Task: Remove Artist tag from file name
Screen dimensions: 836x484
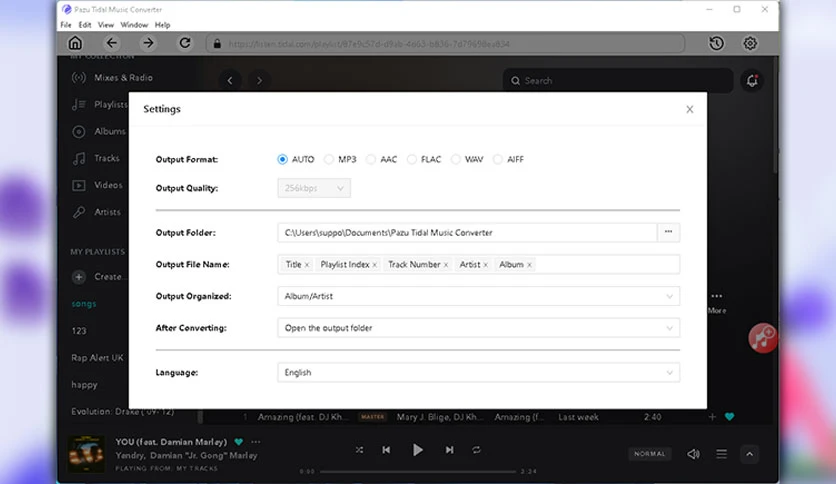Action: 485,265
